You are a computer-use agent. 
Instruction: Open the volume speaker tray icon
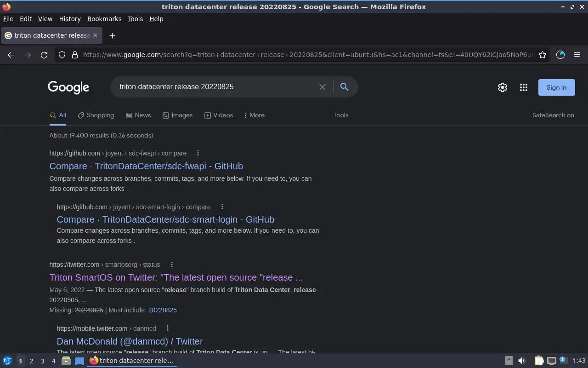click(522, 361)
